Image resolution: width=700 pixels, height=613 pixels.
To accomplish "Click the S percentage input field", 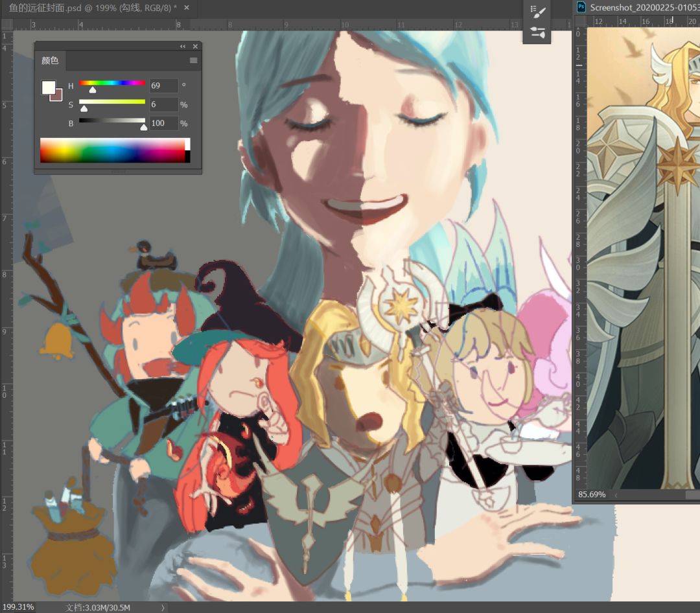I will pyautogui.click(x=163, y=104).
